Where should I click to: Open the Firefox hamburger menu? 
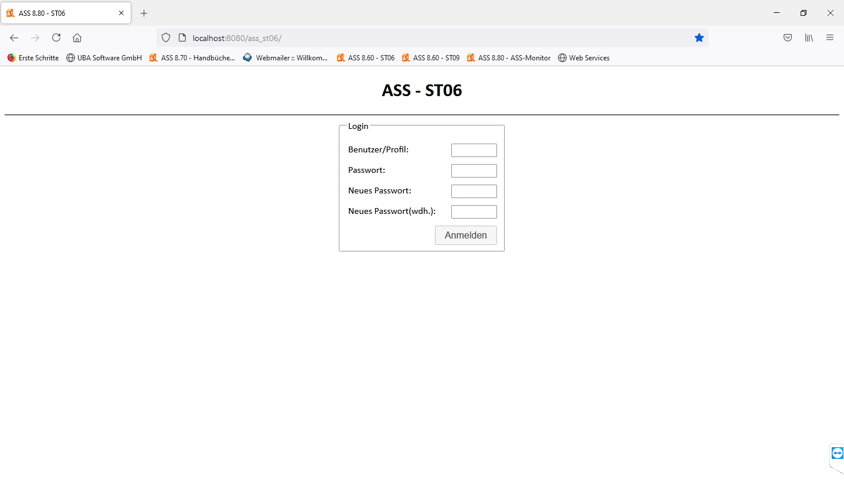[830, 38]
